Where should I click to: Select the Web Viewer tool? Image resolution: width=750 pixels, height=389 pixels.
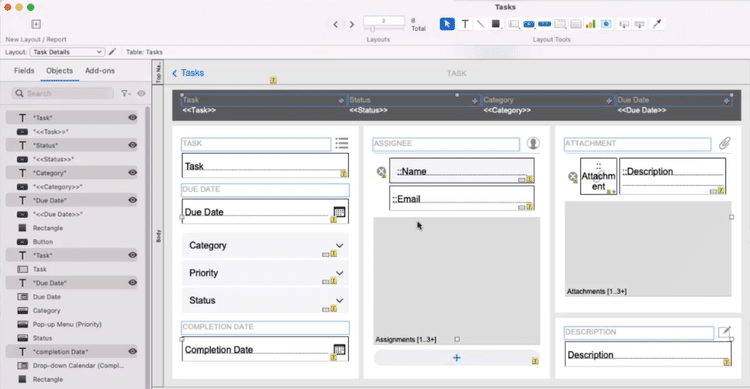pos(606,24)
